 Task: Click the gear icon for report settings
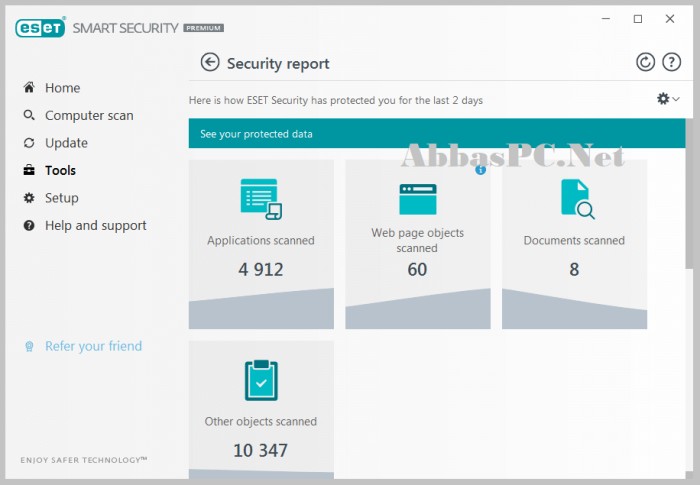[663, 98]
